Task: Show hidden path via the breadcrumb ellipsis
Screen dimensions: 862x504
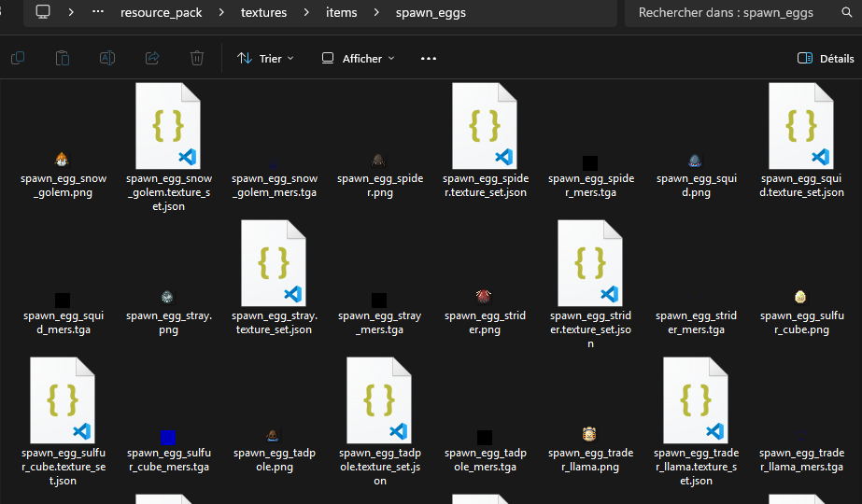Action: [98, 11]
